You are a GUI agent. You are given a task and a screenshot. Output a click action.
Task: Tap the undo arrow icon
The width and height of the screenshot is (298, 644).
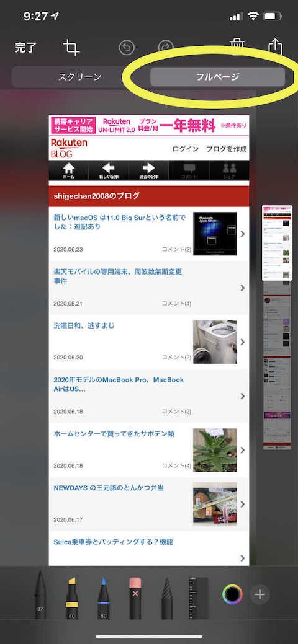[127, 48]
